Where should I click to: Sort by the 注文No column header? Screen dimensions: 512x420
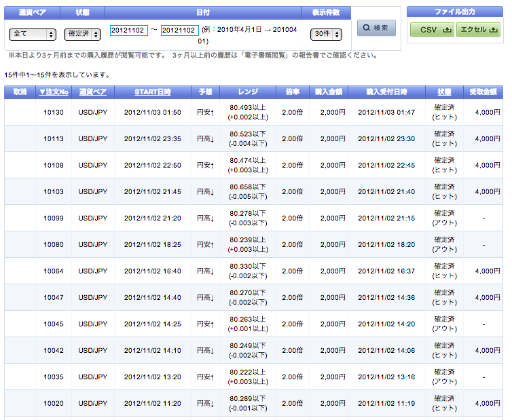(54, 92)
